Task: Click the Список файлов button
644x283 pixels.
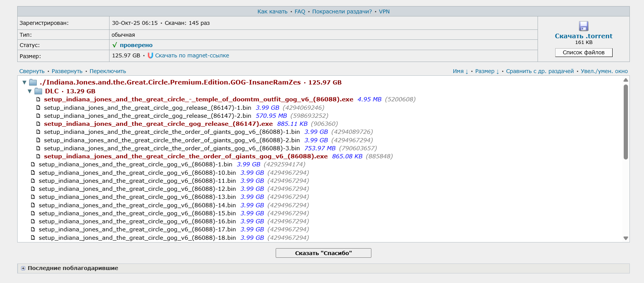Action: (x=584, y=52)
